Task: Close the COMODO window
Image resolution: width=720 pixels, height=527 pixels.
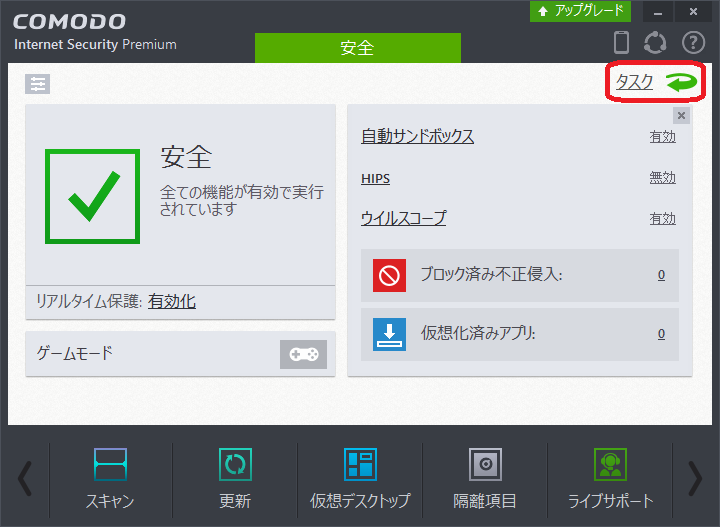Action: coord(693,11)
